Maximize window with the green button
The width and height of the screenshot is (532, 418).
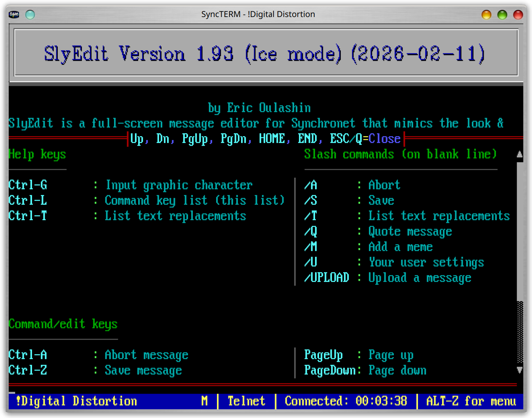click(x=502, y=15)
